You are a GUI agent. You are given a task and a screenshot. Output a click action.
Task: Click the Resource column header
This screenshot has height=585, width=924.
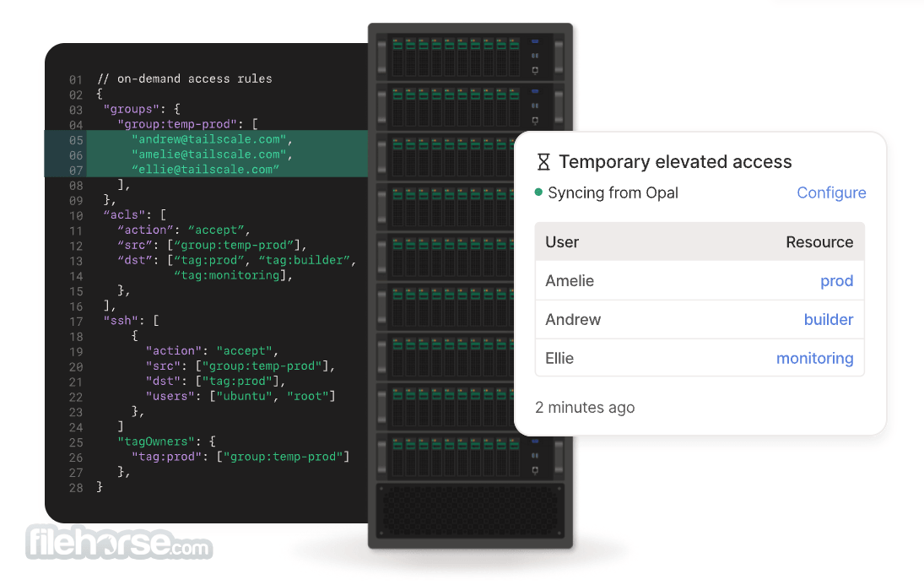pos(819,241)
